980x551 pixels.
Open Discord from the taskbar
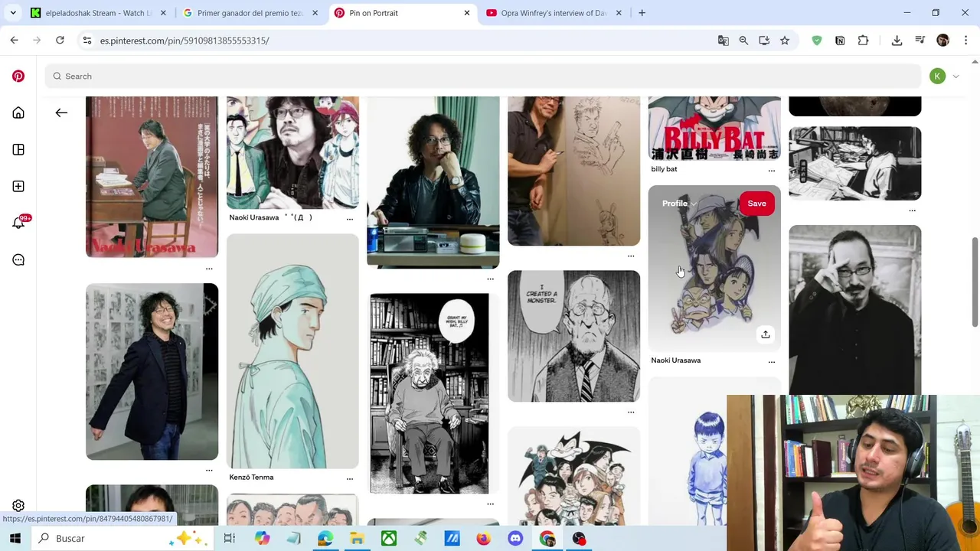[515, 539]
